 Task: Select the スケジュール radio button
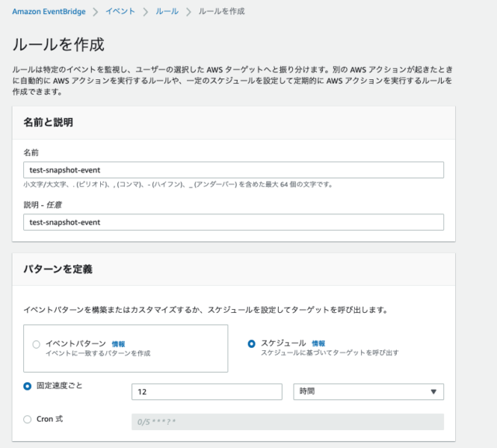point(252,344)
